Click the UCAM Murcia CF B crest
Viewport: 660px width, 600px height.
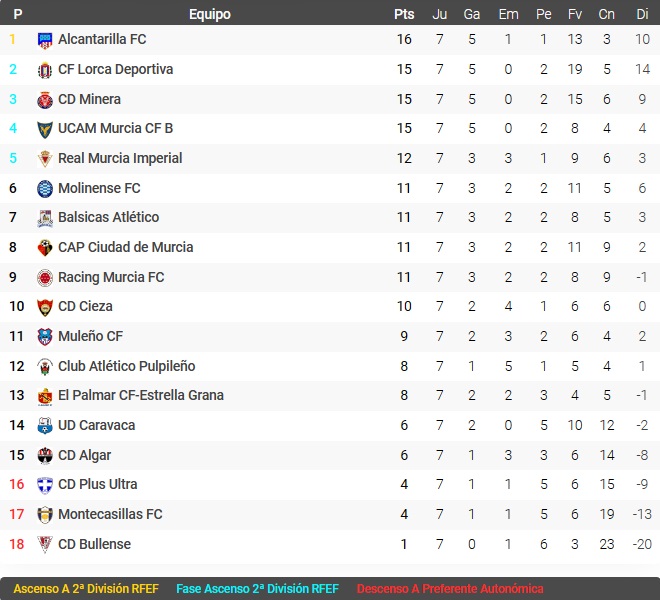(x=45, y=129)
